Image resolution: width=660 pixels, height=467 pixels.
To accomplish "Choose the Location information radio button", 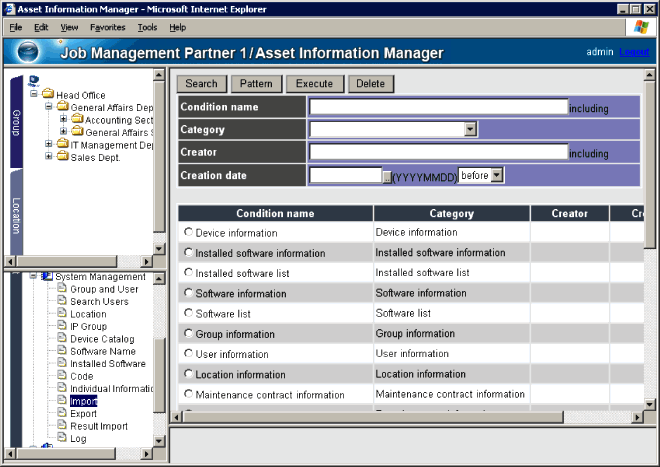I will point(188,374).
